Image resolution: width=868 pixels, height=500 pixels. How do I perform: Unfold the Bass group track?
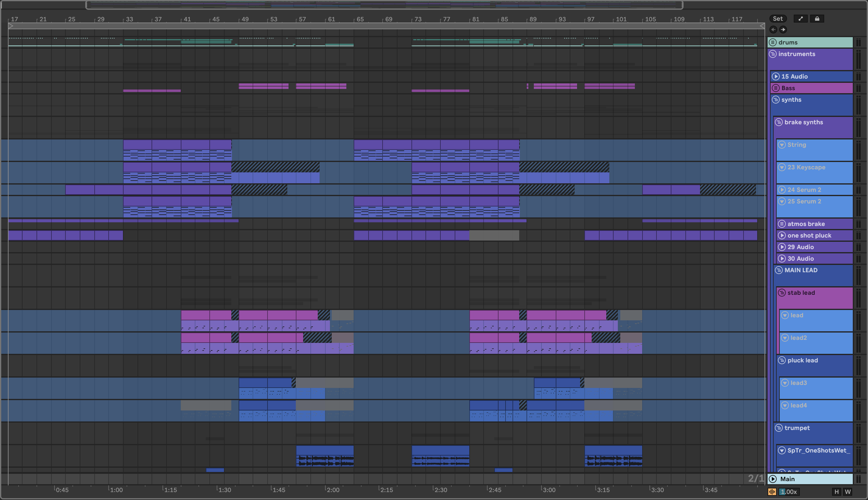[x=776, y=88]
